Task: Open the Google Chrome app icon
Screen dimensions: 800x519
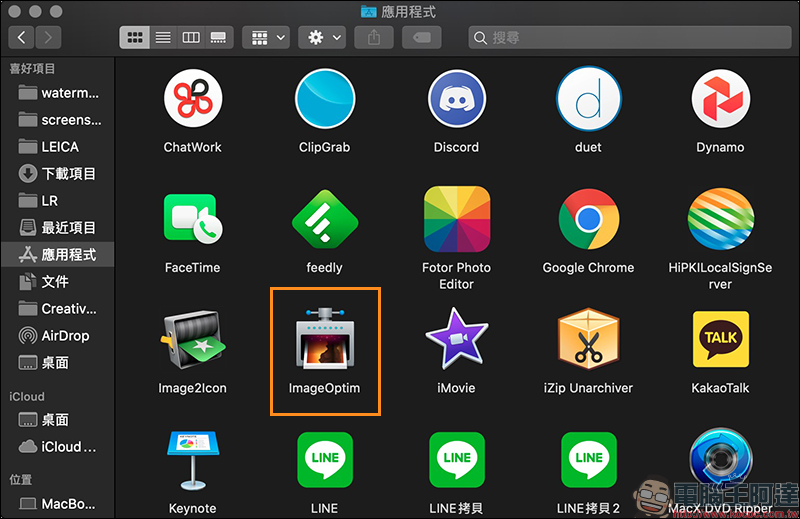Action: pyautogui.click(x=588, y=219)
